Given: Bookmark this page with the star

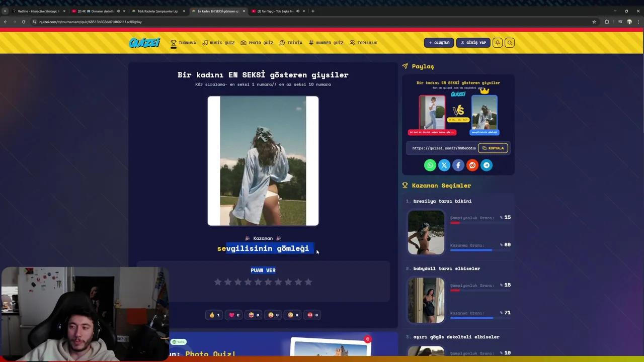Looking at the screenshot, I should tap(594, 22).
